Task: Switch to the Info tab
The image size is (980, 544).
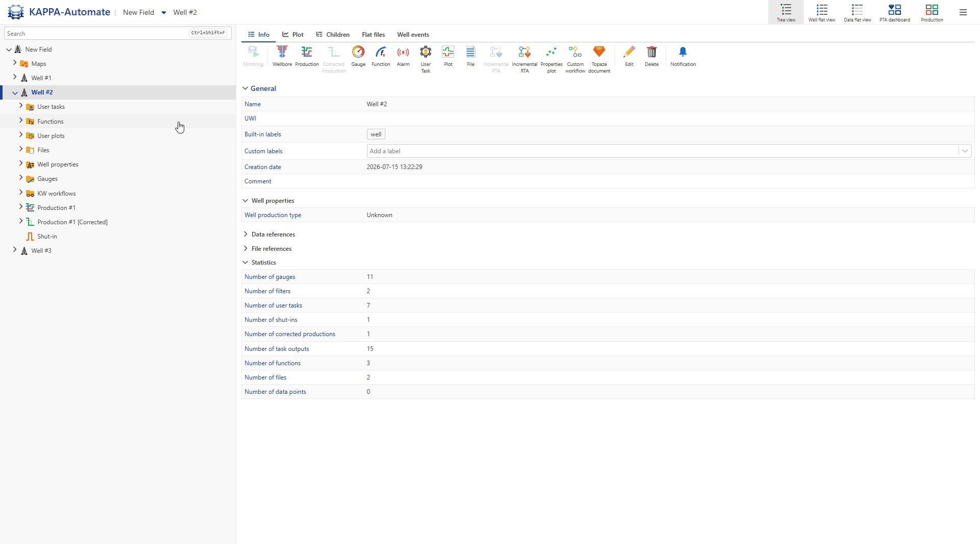Action: pos(259,35)
